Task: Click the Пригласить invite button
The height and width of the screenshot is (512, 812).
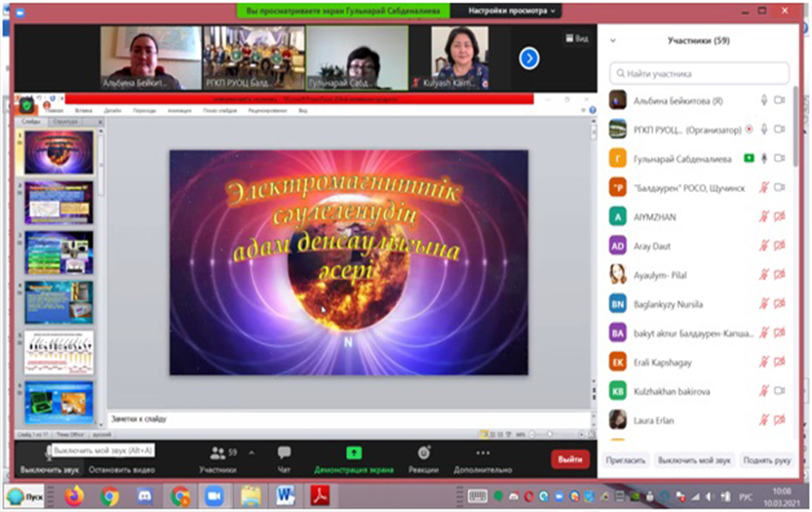Action: [625, 459]
